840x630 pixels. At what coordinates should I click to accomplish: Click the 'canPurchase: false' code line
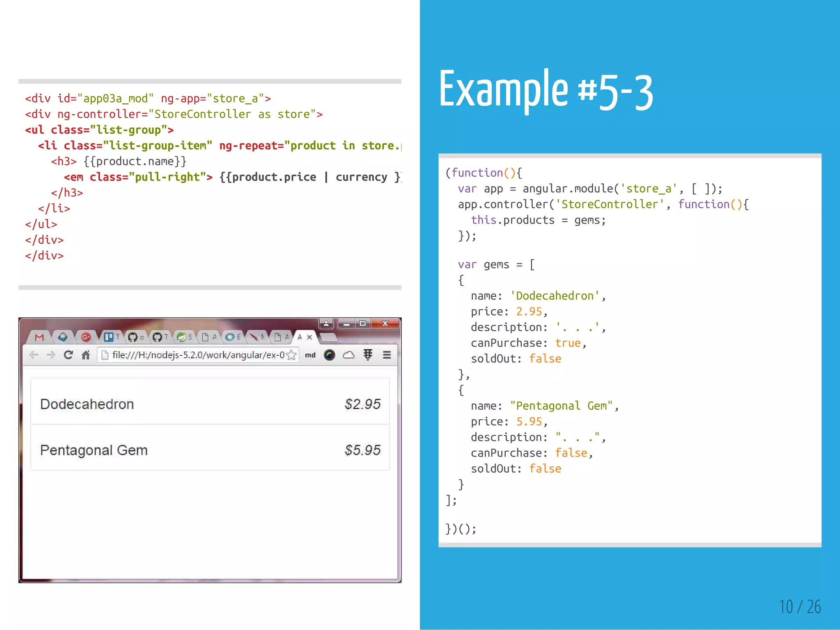(532, 453)
